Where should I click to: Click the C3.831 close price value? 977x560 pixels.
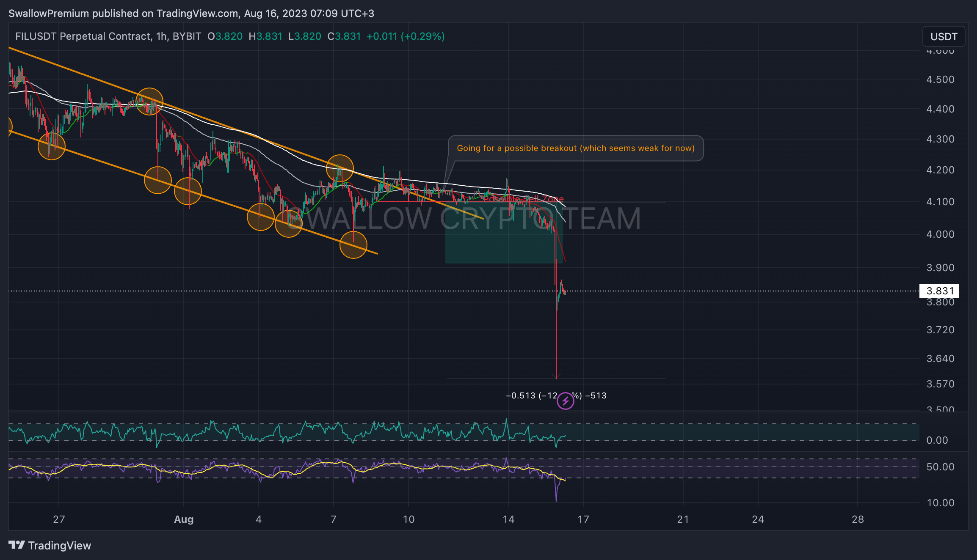tap(344, 36)
